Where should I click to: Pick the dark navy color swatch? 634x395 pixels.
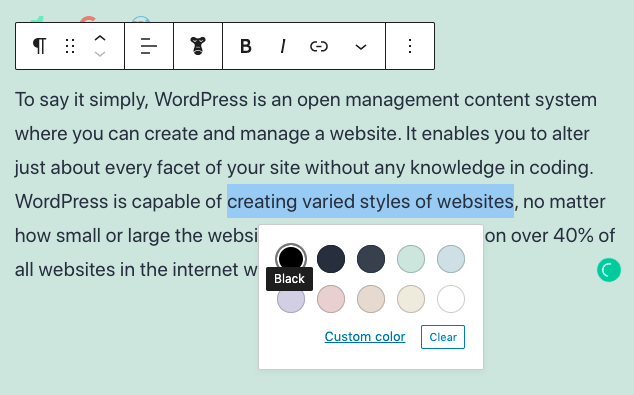tap(331, 259)
